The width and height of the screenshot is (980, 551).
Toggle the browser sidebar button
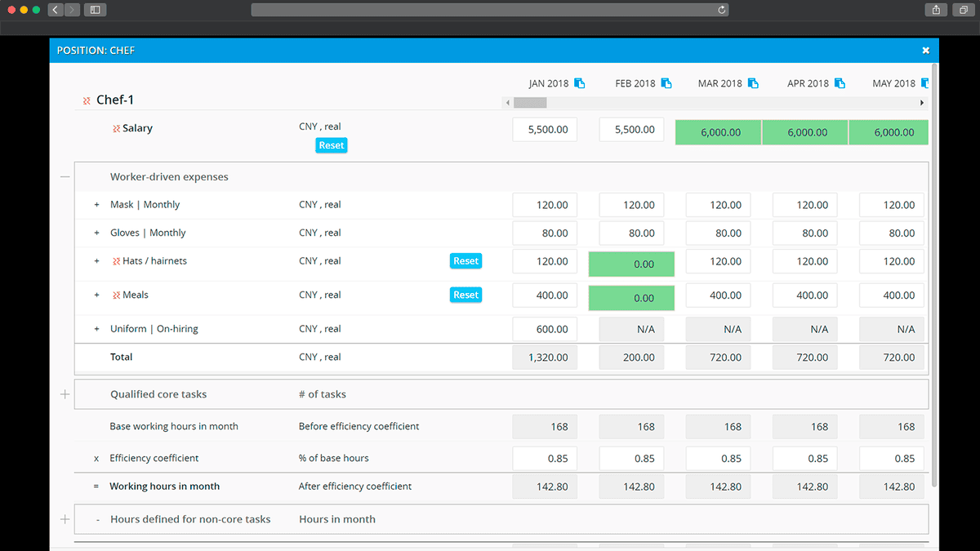[x=95, y=10]
